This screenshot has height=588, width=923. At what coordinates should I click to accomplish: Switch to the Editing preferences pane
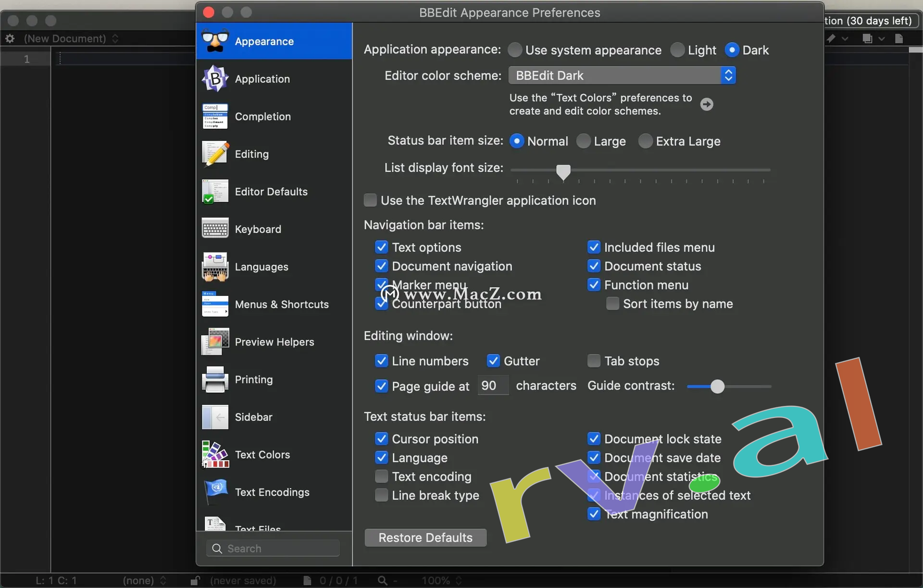coord(274,154)
